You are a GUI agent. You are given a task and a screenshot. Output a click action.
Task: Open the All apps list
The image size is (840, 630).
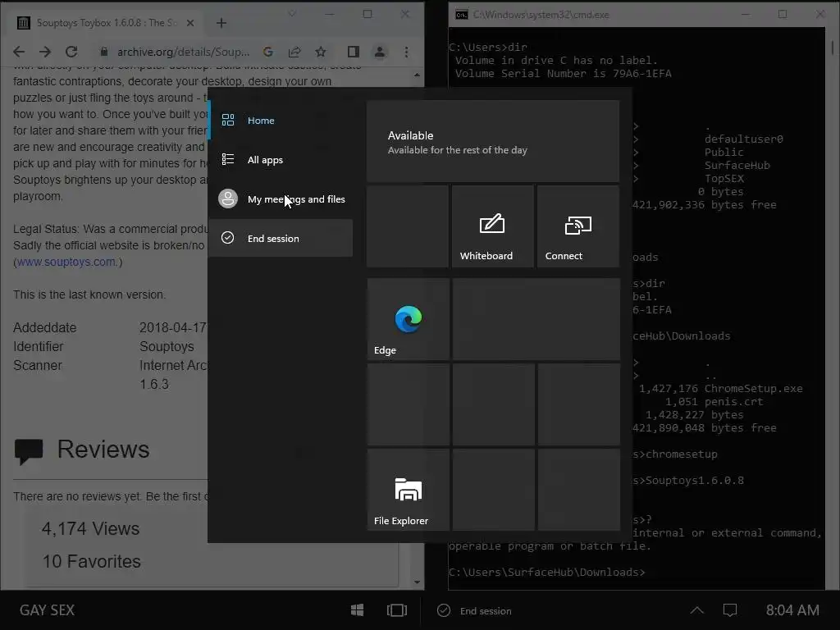pos(281,160)
